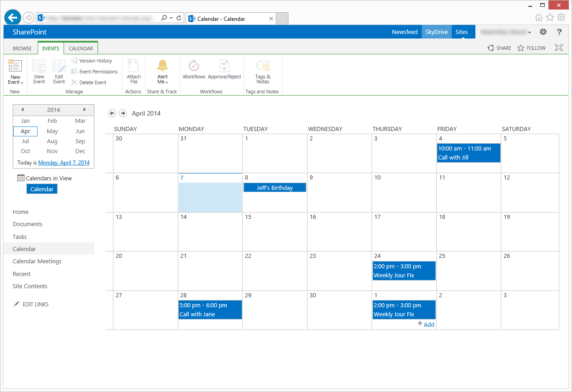
Task: Click the Monday, April 7, 2014 link
Action: point(64,163)
